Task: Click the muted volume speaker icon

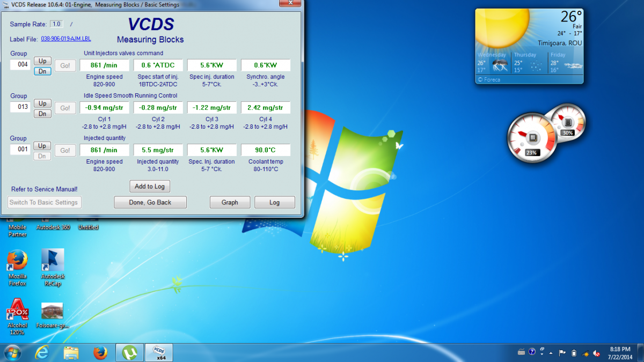Action: coord(596,352)
